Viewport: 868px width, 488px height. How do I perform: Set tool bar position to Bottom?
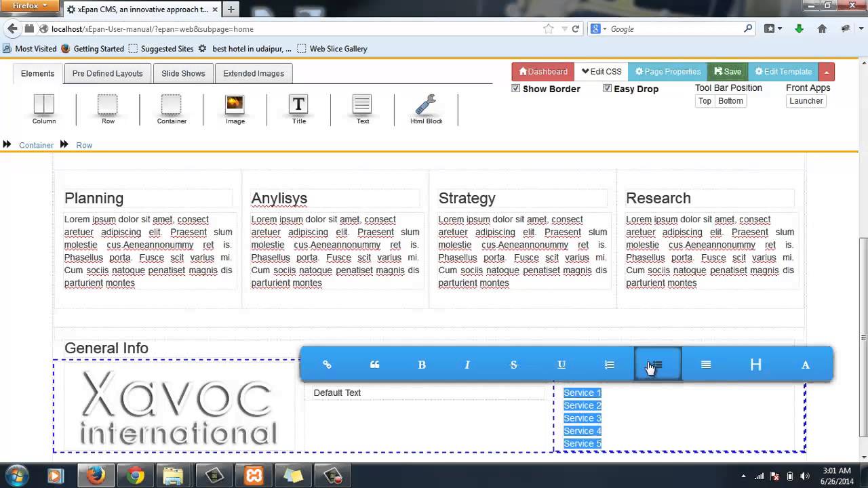coord(730,101)
